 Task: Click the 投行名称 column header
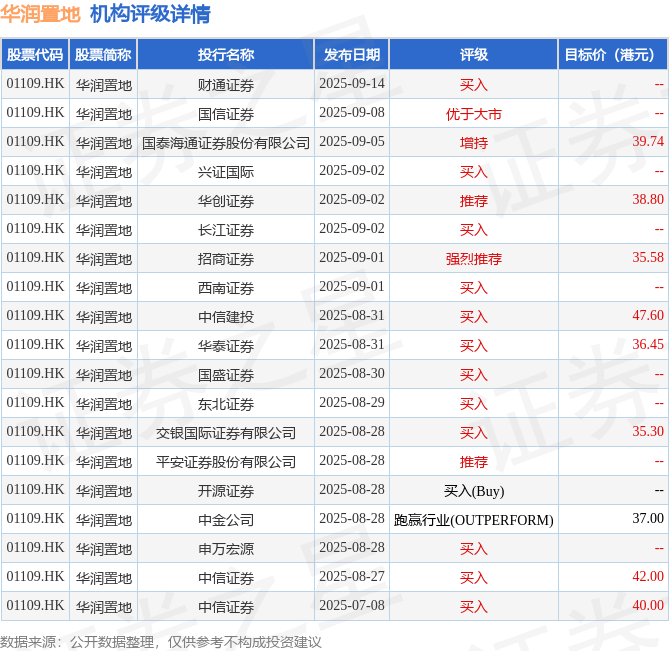pyautogui.click(x=226, y=55)
